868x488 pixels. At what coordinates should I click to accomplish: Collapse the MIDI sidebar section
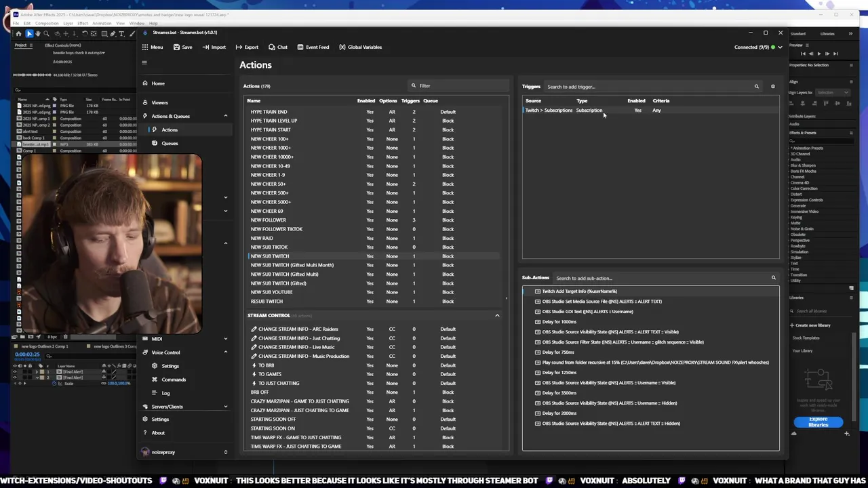[226, 339]
